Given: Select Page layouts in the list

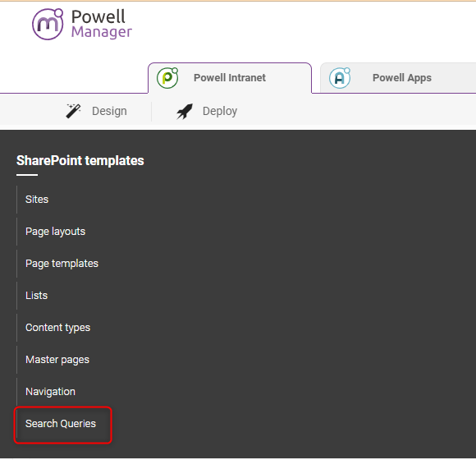Looking at the screenshot, I should point(55,232).
